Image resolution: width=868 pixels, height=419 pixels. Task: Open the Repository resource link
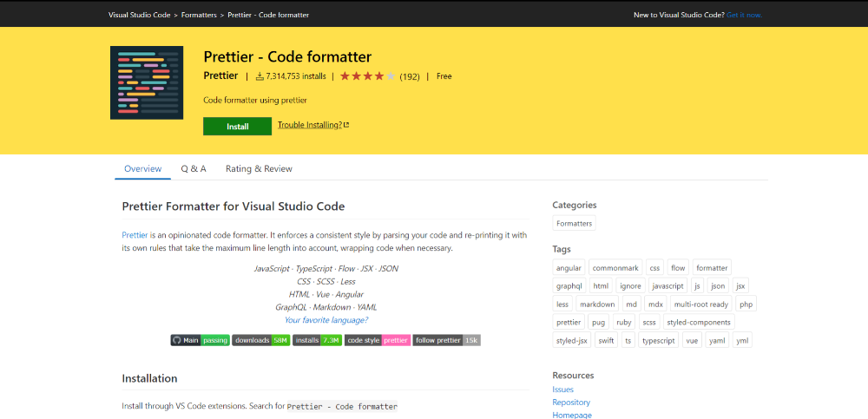coord(571,403)
